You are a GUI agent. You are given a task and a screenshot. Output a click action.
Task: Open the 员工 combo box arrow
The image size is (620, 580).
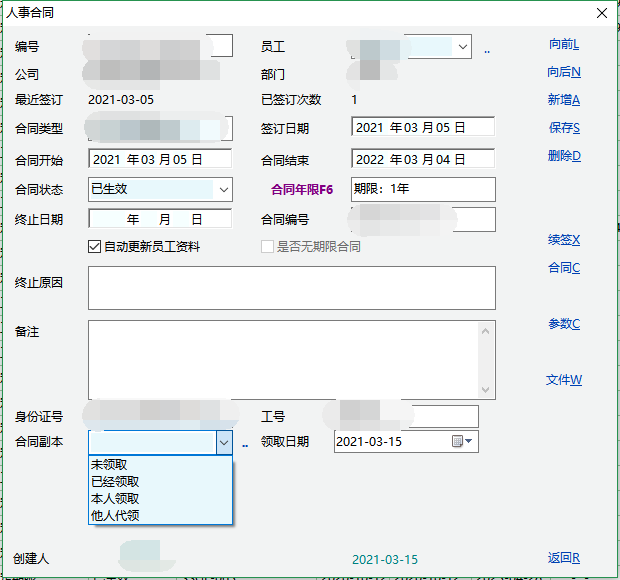coord(462,46)
